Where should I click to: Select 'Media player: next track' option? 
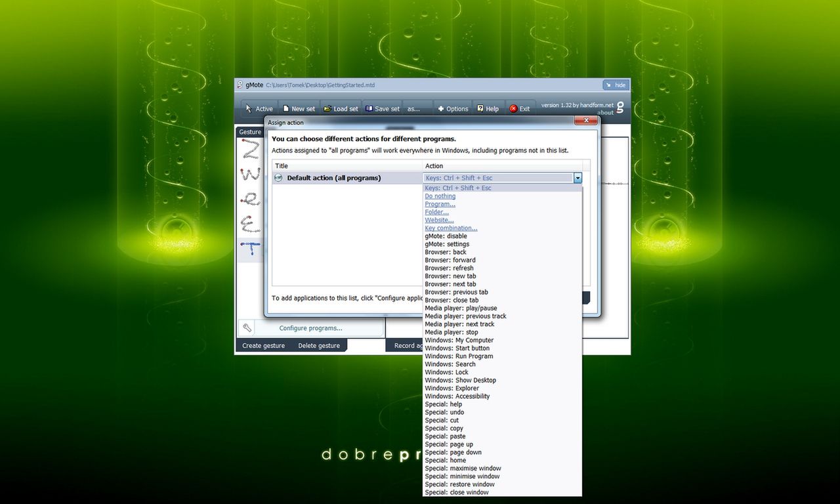[502, 324]
